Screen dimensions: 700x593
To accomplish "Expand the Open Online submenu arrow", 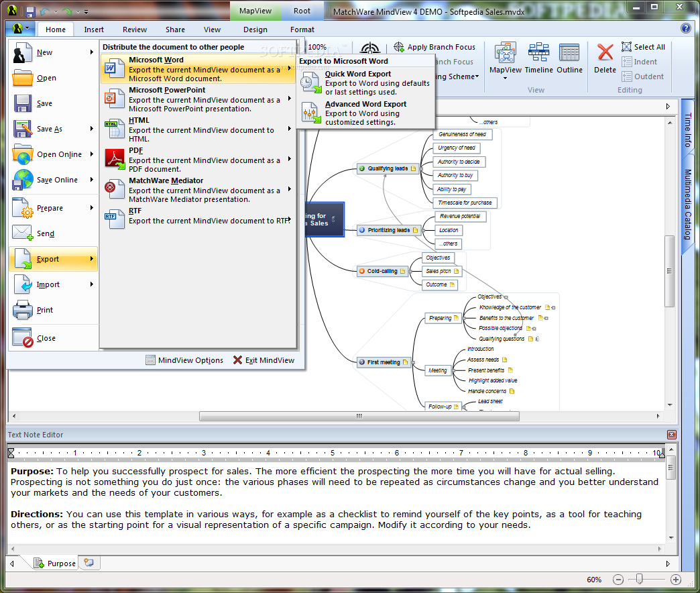I will coord(91,154).
